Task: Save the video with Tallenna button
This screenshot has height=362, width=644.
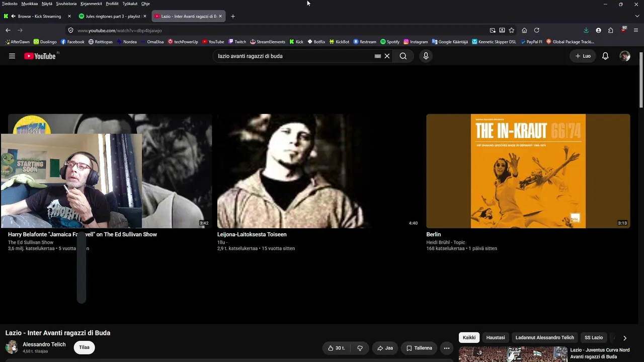Action: [x=419, y=348]
